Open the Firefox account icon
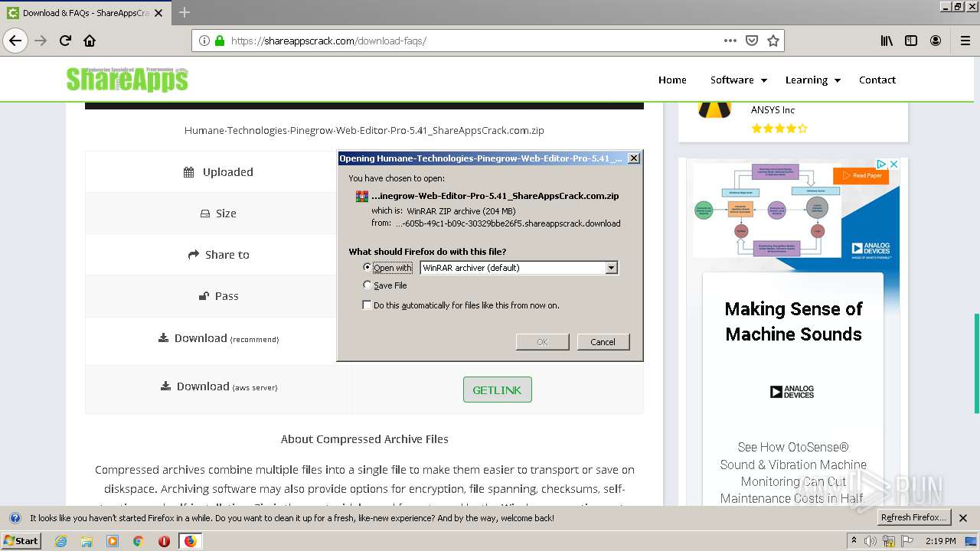 [x=936, y=41]
